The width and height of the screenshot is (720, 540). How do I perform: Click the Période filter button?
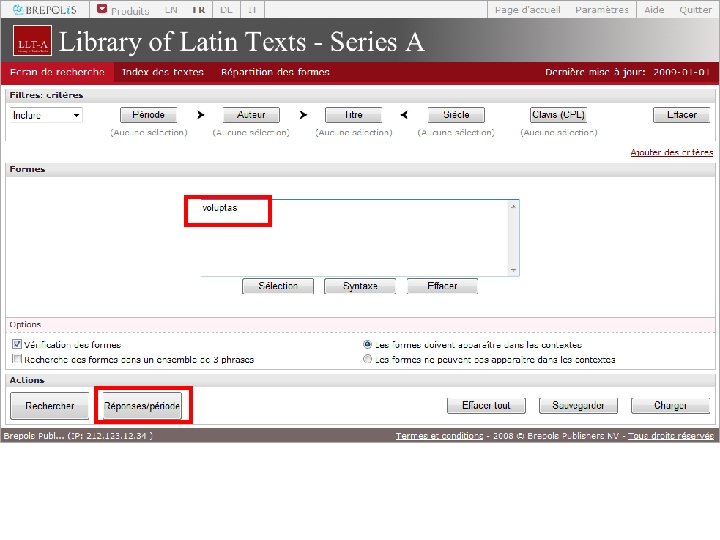pyautogui.click(x=148, y=115)
